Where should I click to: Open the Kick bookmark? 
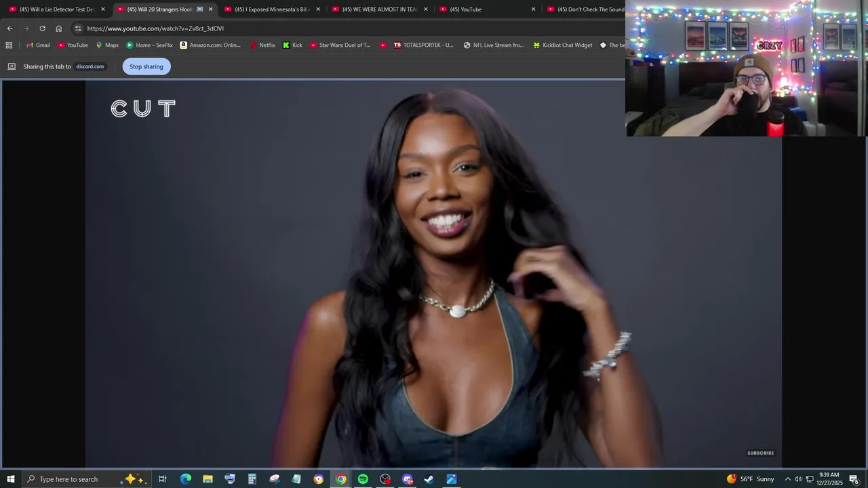coord(292,45)
